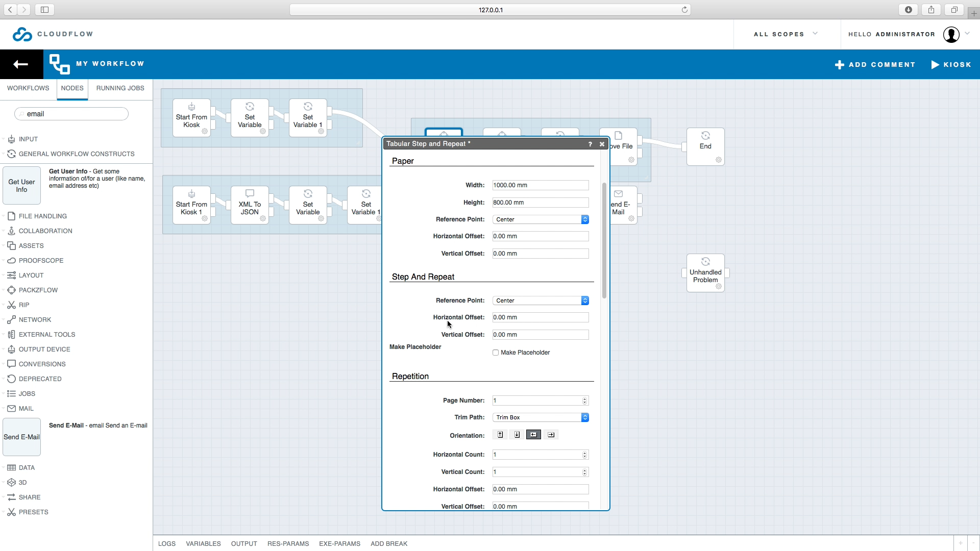Open the Trim Path dropdown

(541, 417)
